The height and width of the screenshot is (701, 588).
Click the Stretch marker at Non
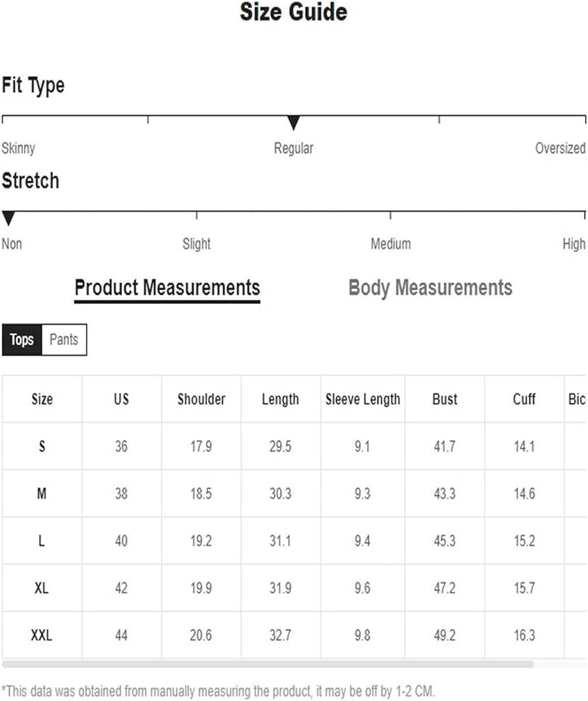[x=8, y=219]
